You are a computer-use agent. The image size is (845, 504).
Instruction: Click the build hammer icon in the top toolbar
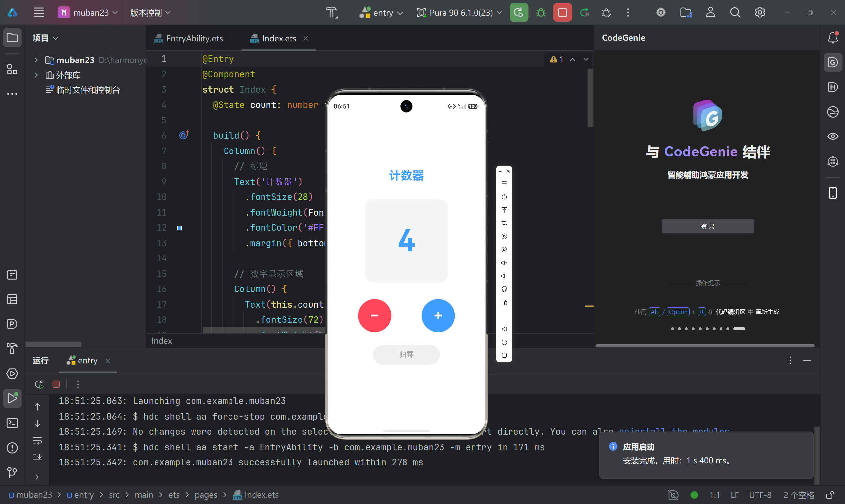coord(332,13)
